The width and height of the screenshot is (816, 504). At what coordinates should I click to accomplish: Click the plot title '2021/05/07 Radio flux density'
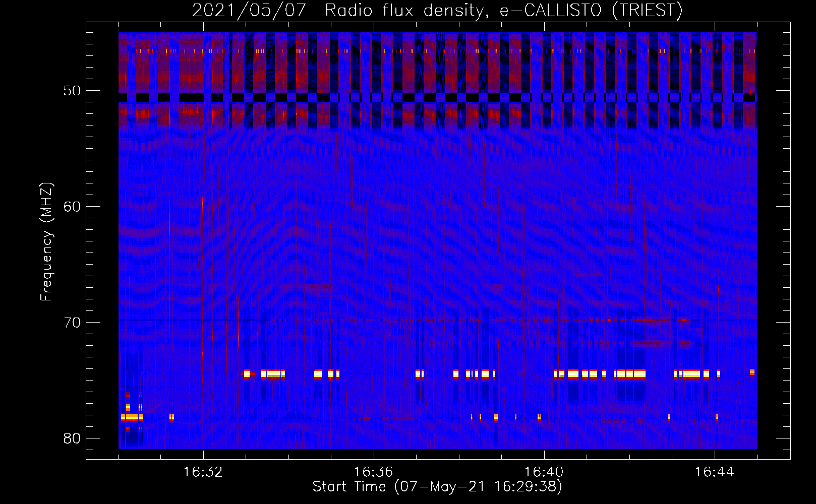[437, 10]
